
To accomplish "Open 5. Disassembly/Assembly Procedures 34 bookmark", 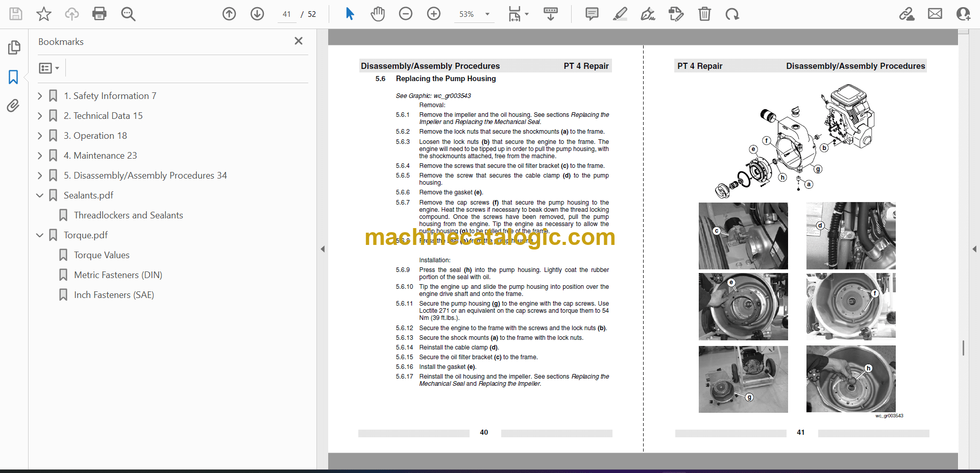I will [x=145, y=176].
